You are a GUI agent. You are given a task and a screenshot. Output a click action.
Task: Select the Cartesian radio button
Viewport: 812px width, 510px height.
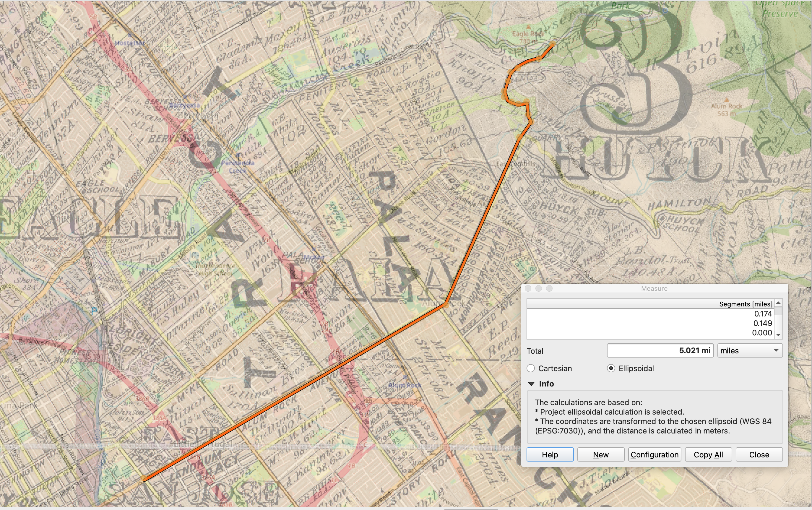pyautogui.click(x=531, y=368)
